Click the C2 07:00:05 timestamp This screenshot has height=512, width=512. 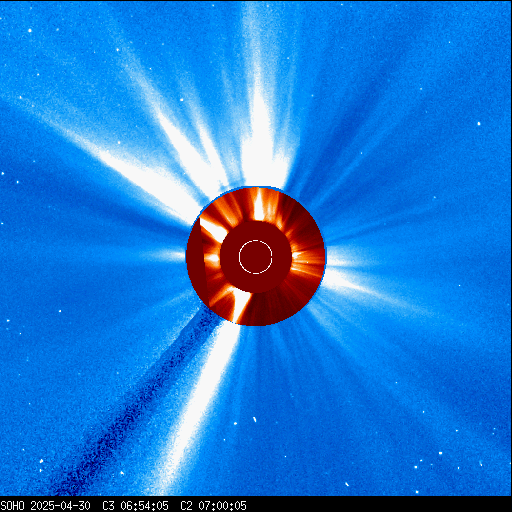click(x=213, y=506)
